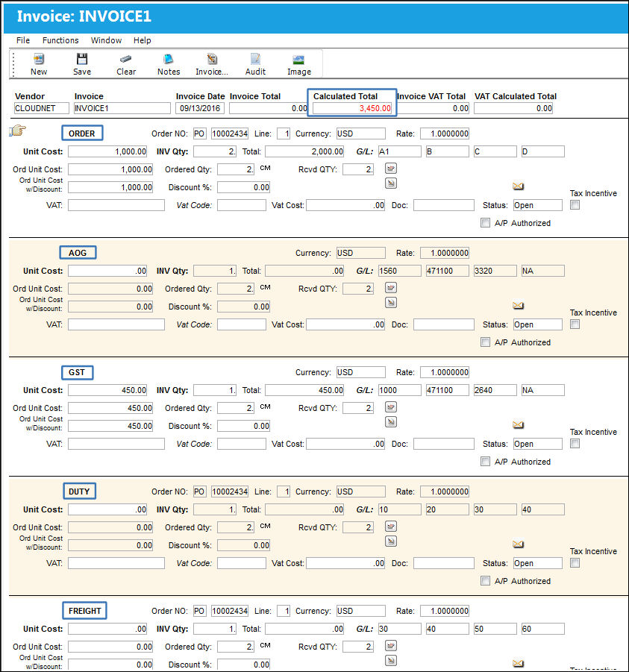Click the AOG G/L field showing 1560

[x=400, y=271]
